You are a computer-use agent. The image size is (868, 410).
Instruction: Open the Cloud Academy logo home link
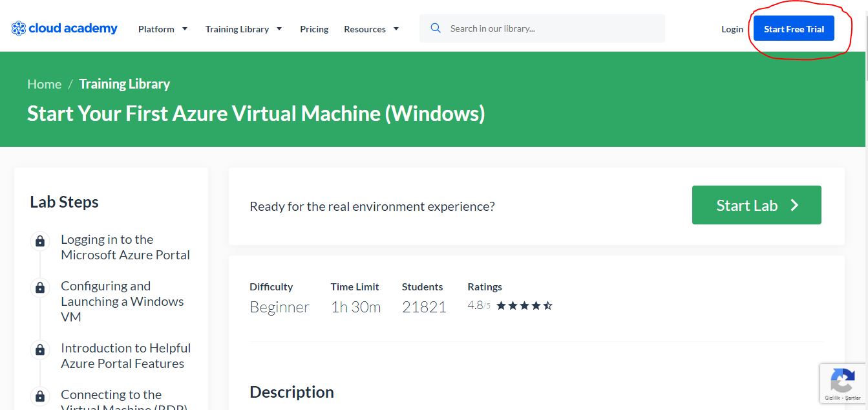point(65,28)
